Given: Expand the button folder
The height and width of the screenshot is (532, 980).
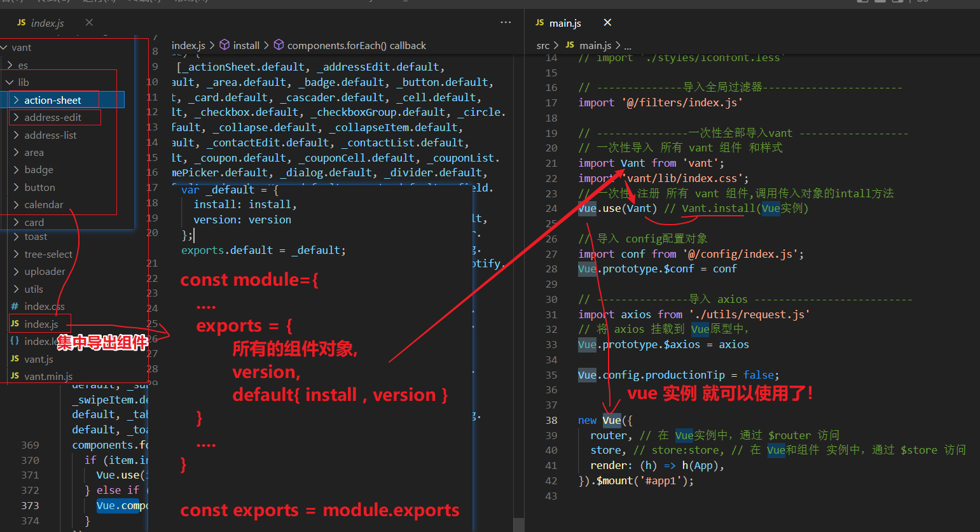Looking at the screenshot, I should point(39,187).
